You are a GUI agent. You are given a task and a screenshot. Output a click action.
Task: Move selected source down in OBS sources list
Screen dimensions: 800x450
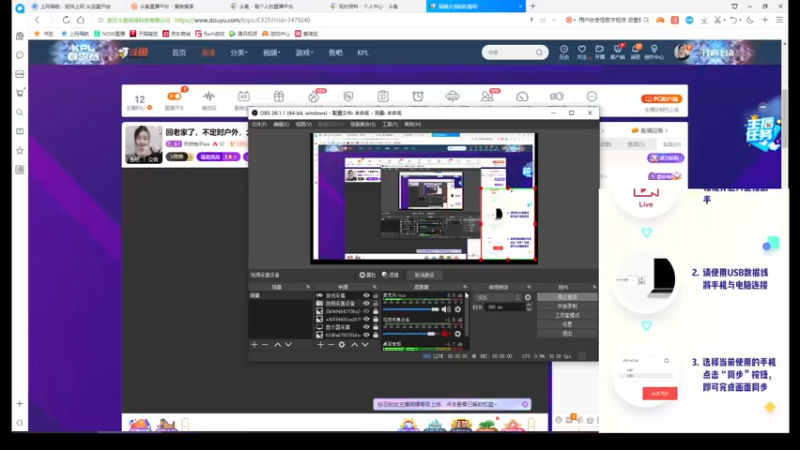point(365,345)
